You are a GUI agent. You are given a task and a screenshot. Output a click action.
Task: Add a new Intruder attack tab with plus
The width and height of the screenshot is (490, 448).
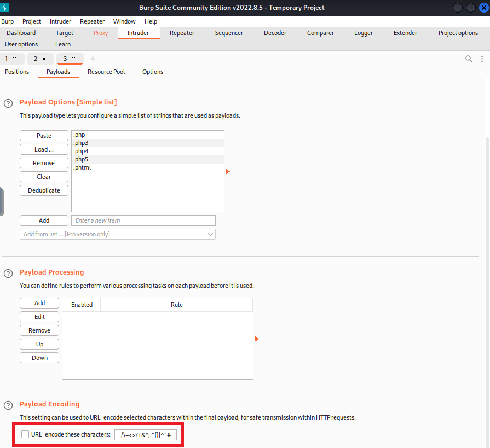tap(93, 59)
